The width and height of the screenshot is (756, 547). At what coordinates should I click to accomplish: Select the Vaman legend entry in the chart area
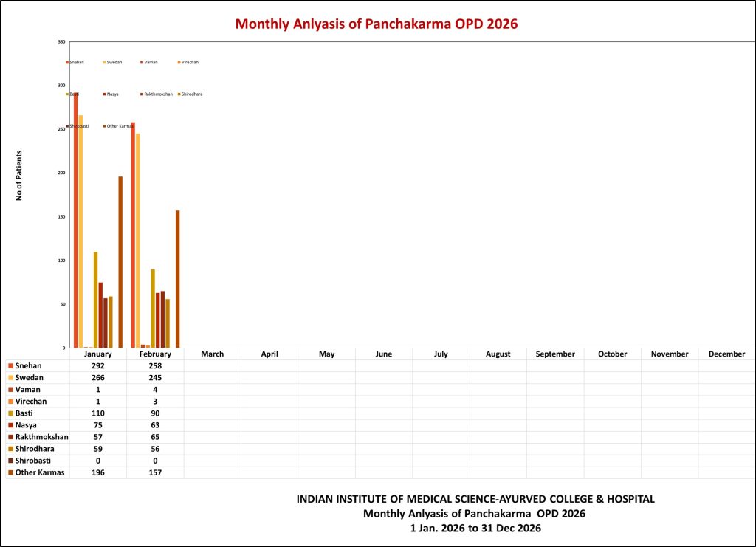tap(151, 63)
